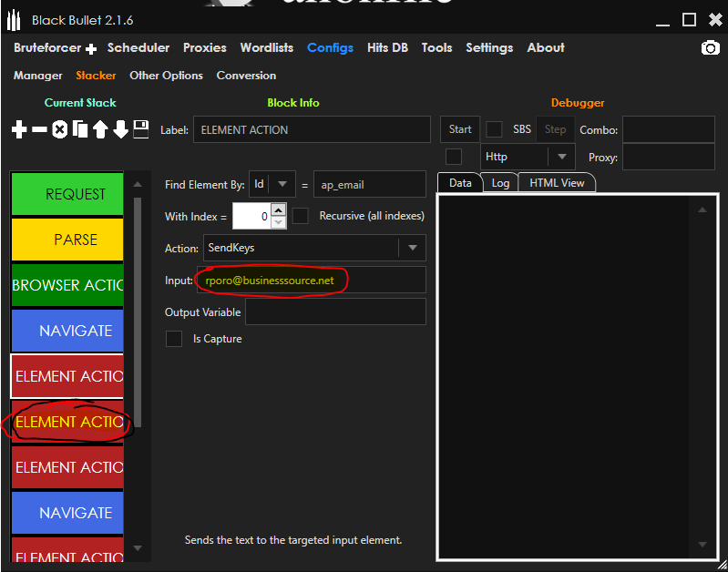
Task: Open the Http proxy type dropdown
Action: 528,157
